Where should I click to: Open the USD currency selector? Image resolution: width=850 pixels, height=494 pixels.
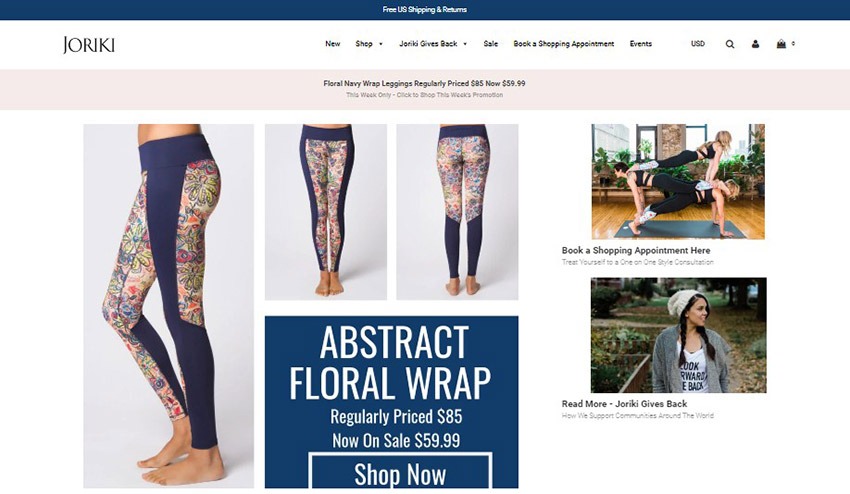(x=698, y=43)
